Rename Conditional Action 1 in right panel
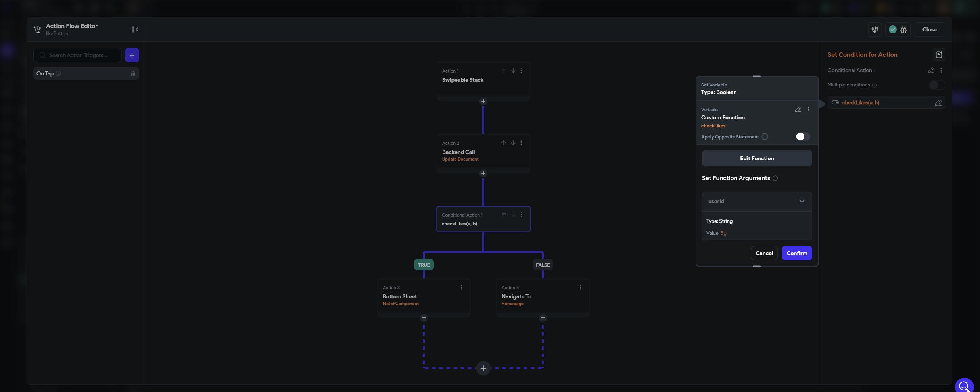 tap(931, 70)
